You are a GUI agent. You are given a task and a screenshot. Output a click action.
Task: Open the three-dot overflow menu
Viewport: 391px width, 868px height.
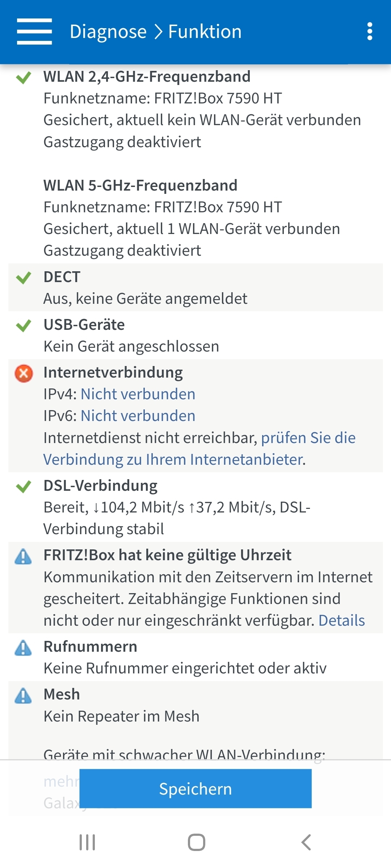tap(370, 31)
